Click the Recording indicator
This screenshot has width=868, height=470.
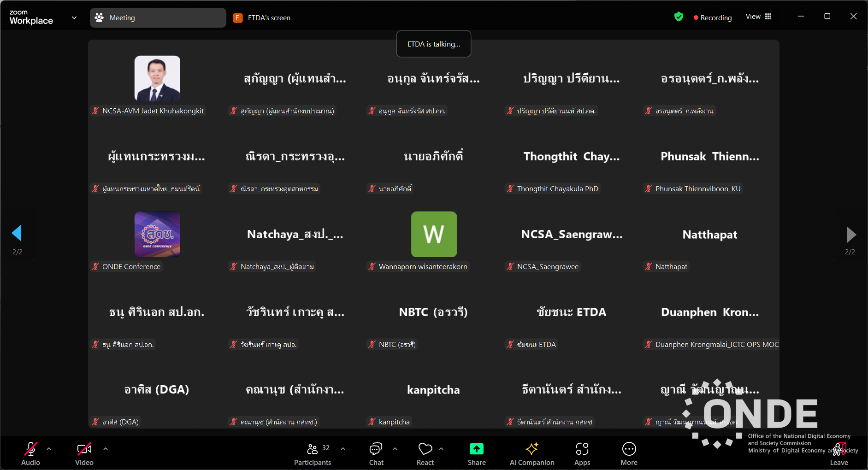[x=713, y=18]
